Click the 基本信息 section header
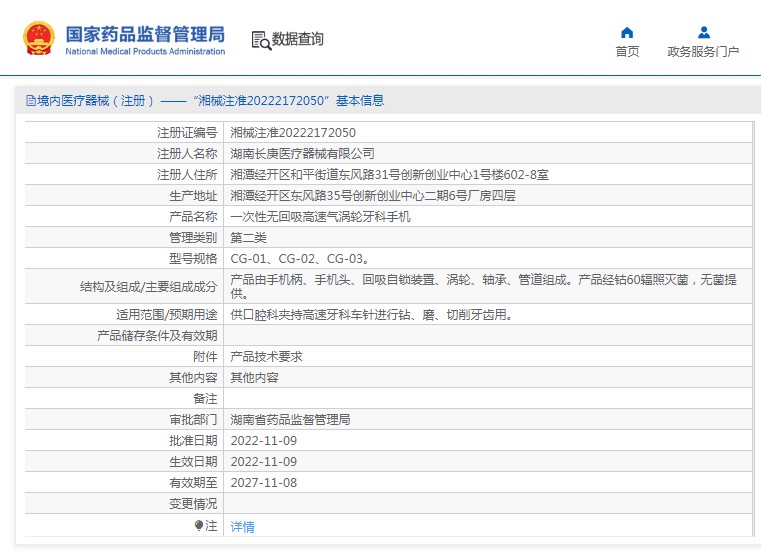This screenshot has height=556, width=761. point(360,100)
